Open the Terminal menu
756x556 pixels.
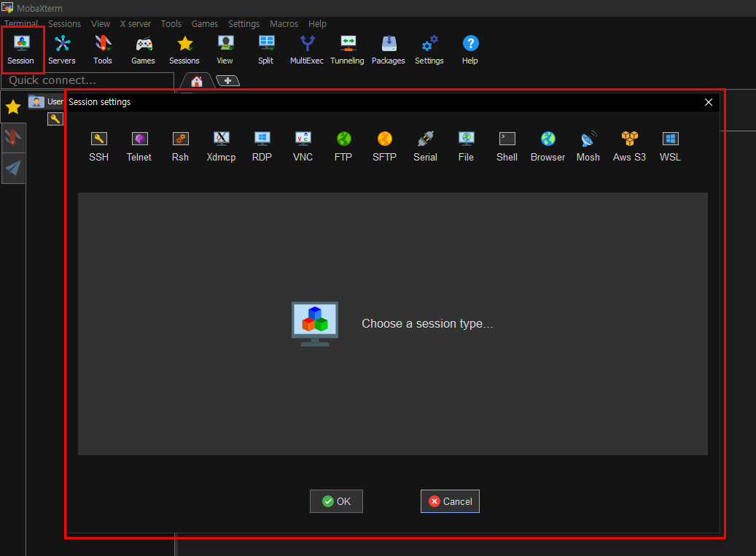(20, 23)
